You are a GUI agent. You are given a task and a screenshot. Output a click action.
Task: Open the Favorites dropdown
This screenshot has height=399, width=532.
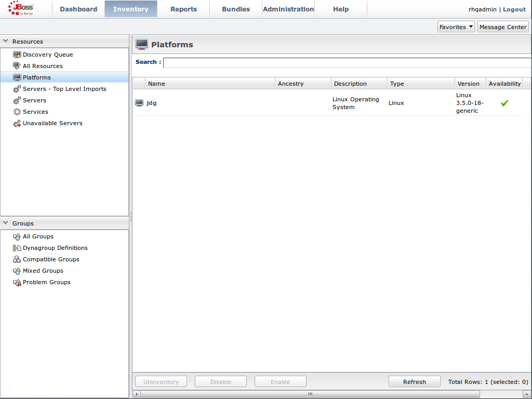456,27
